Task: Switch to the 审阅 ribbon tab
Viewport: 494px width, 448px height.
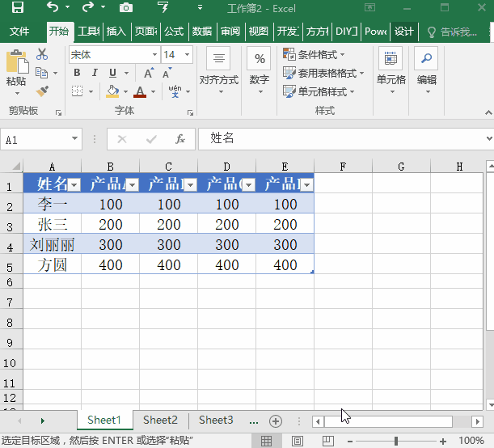Action: pos(230,32)
